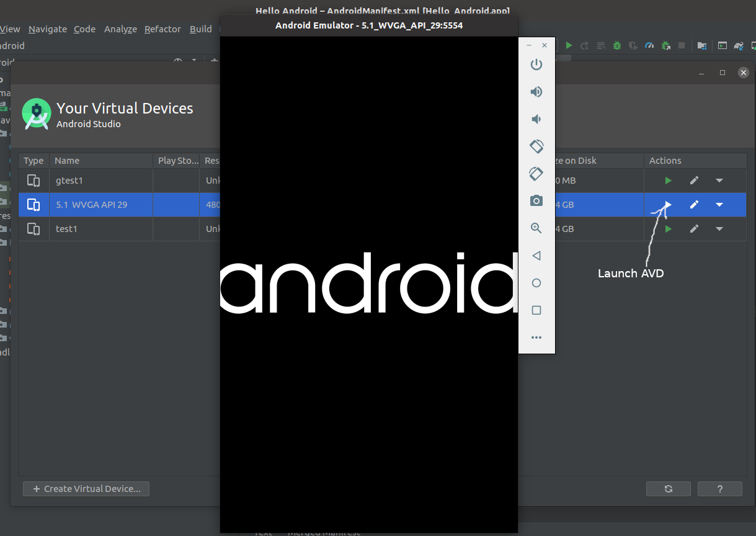Viewport: 756px width, 536px height.
Task: Click the Run Anything window icon
Action: point(723,45)
